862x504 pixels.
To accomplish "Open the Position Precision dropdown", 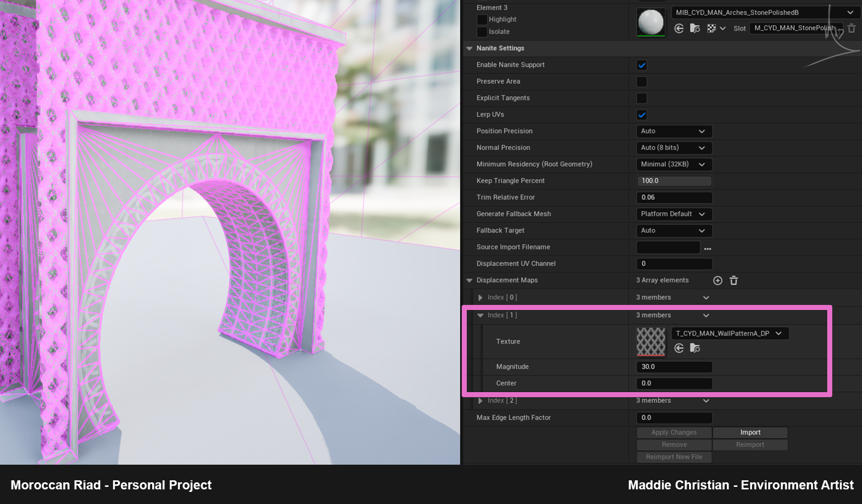I will click(674, 131).
